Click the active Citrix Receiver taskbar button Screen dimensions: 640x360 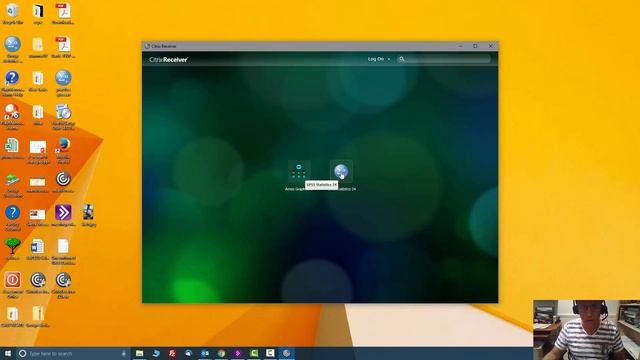coord(287,353)
